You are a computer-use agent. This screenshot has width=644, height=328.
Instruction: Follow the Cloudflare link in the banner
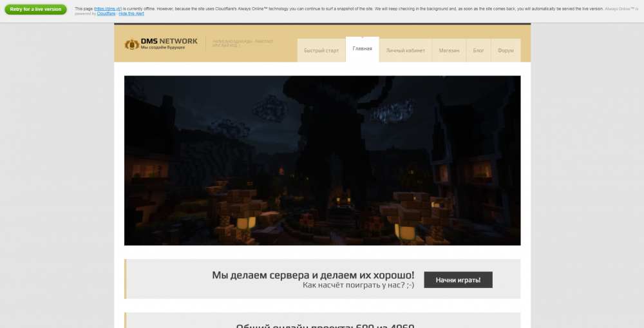point(106,14)
